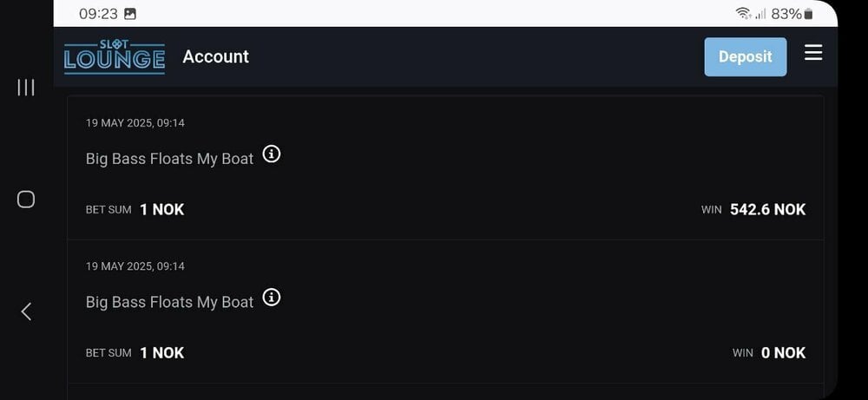Tap the mobile signal strength icon
The image size is (868, 400).
pos(760,14)
